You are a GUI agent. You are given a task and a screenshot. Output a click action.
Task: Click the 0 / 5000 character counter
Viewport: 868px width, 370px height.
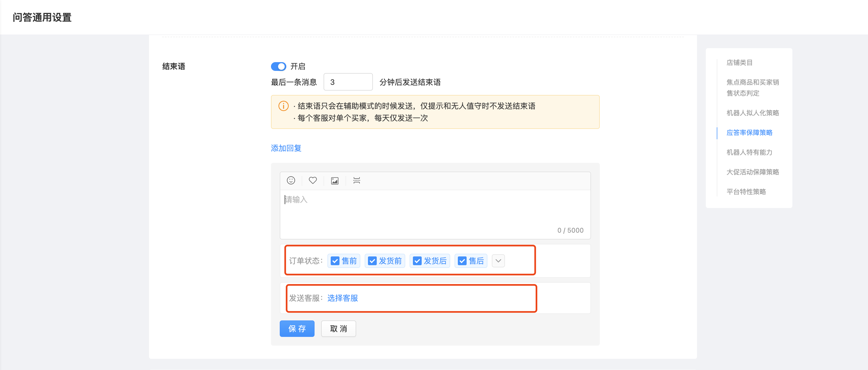coord(570,230)
